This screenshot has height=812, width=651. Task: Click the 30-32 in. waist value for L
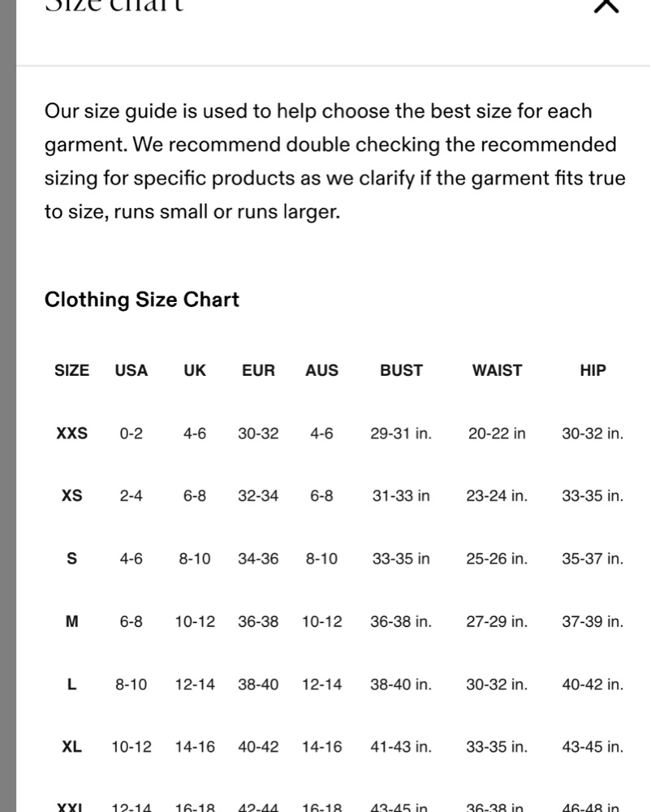[x=497, y=684]
